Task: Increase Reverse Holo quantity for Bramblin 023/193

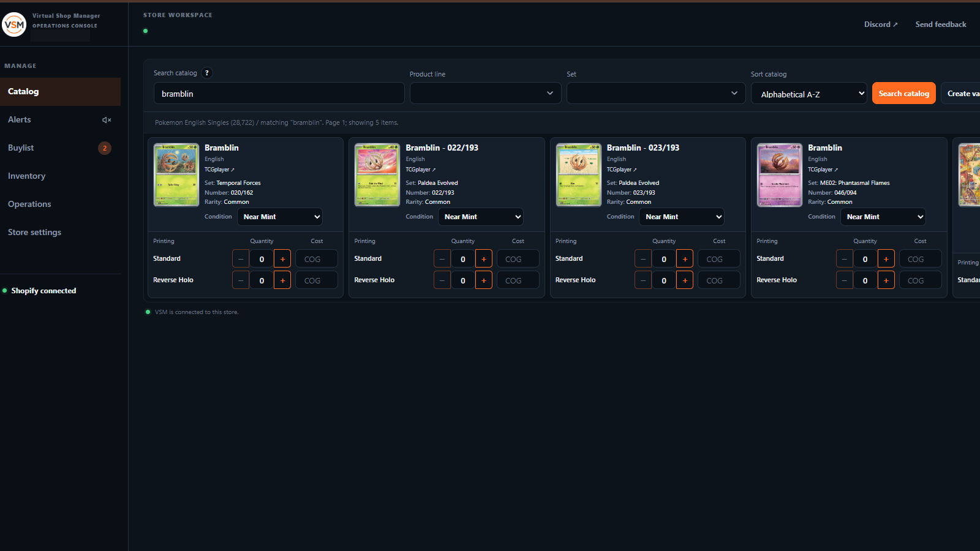Action: [x=685, y=280]
